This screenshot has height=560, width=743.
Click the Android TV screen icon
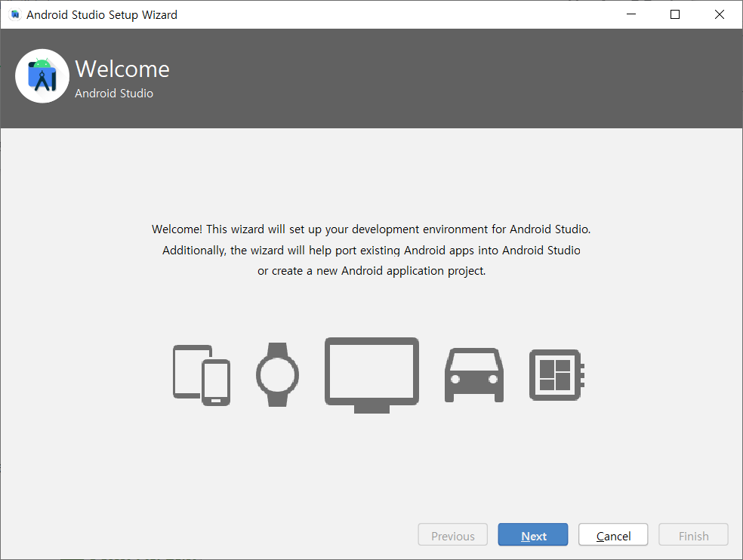[x=371, y=375]
